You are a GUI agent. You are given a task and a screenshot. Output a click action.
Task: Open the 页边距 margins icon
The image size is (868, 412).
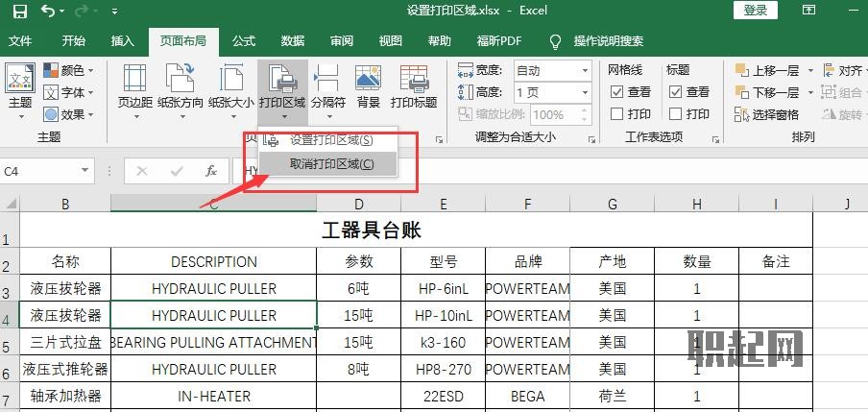click(134, 79)
